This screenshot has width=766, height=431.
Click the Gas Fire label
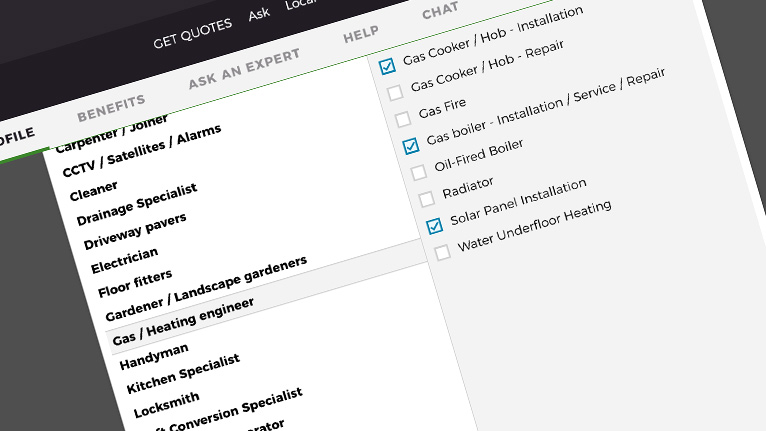point(442,108)
